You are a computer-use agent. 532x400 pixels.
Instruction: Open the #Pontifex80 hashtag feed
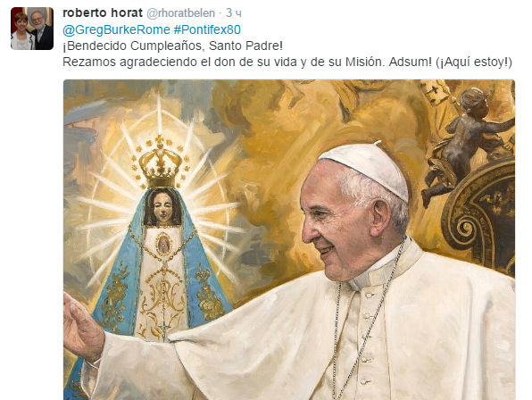tap(207, 29)
